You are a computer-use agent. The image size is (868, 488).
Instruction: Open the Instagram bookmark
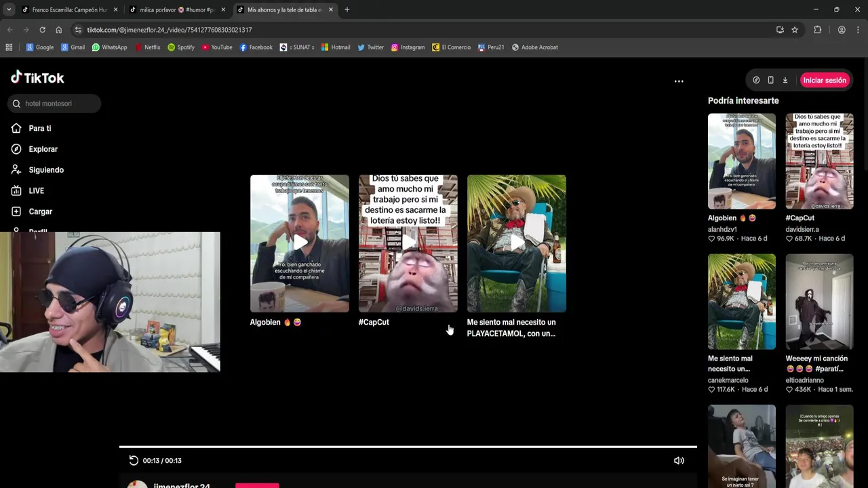[x=408, y=47]
